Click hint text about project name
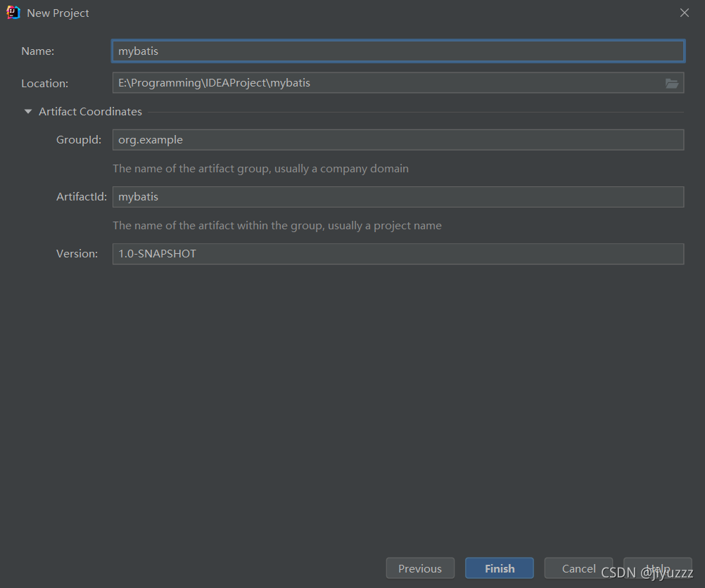705x588 pixels. (277, 226)
